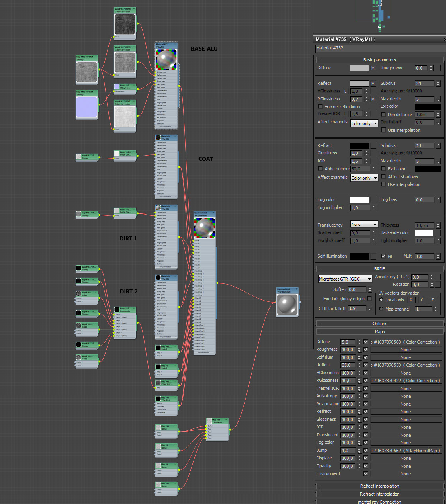Click the Material #732 name field
This screenshot has height=504, width=446.
[x=379, y=48]
